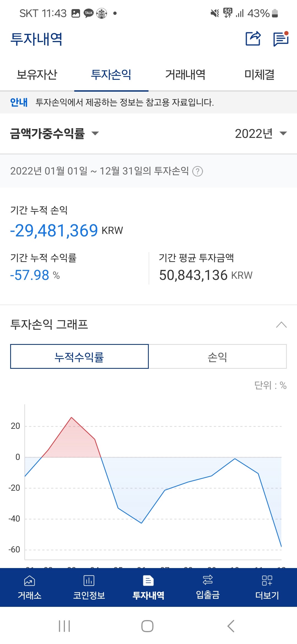
Task: Open 입출금 in the bottom navigation
Action: pyautogui.click(x=208, y=587)
